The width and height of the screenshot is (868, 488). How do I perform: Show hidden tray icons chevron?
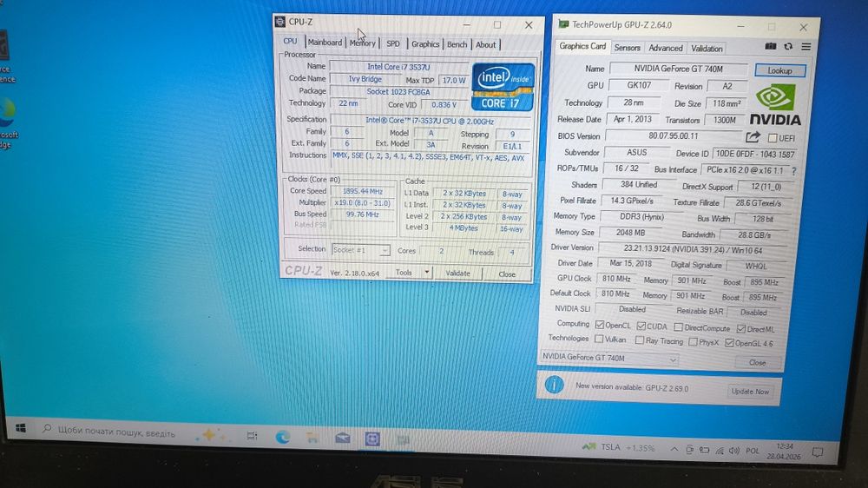(674, 449)
